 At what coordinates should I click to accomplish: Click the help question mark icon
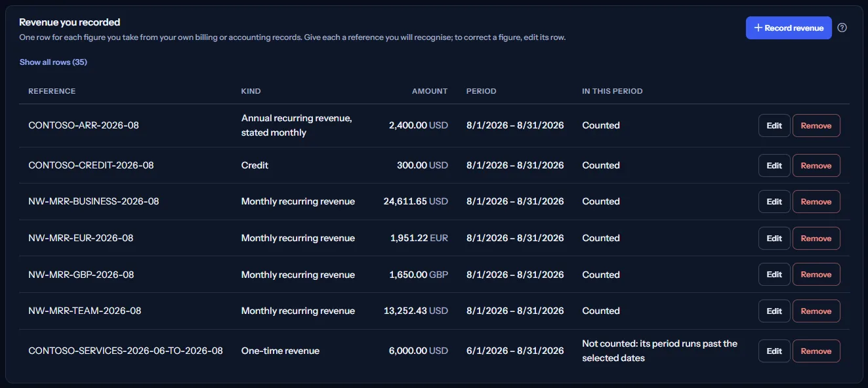(x=842, y=28)
